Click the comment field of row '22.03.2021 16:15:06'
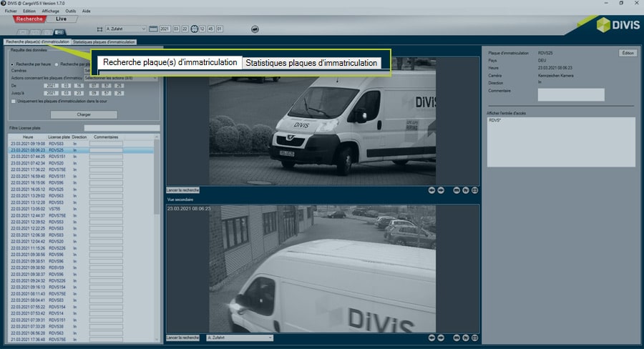The height and width of the screenshot is (349, 644). tap(106, 182)
